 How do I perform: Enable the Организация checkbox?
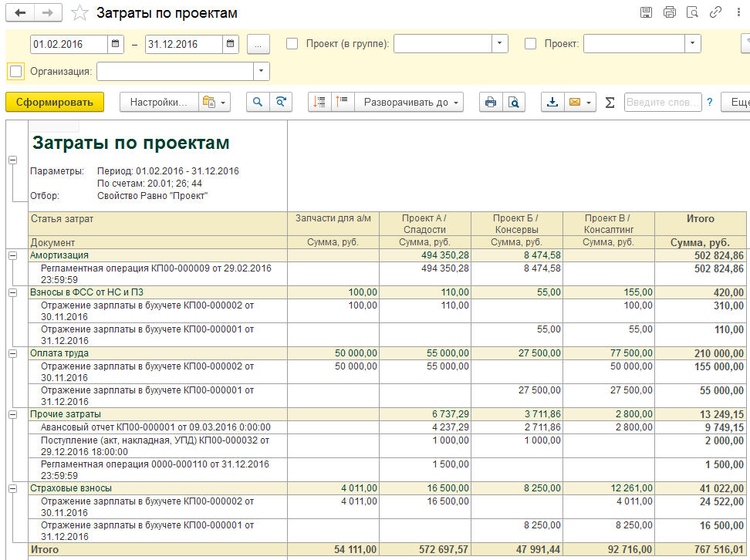[15, 72]
